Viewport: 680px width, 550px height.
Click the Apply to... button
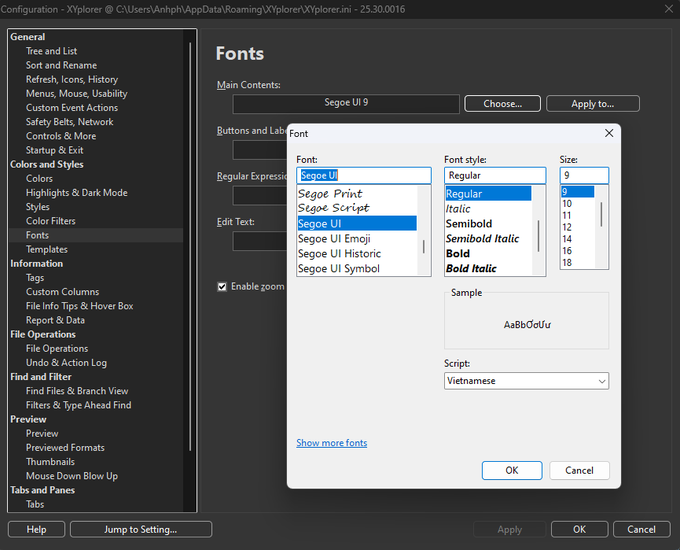tap(592, 104)
